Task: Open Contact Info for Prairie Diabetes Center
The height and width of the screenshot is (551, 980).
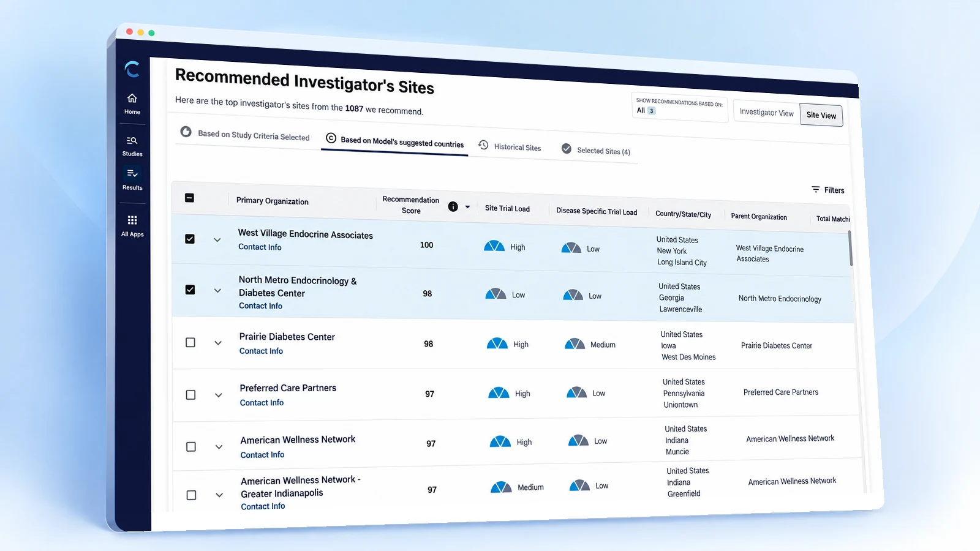Action: [261, 351]
